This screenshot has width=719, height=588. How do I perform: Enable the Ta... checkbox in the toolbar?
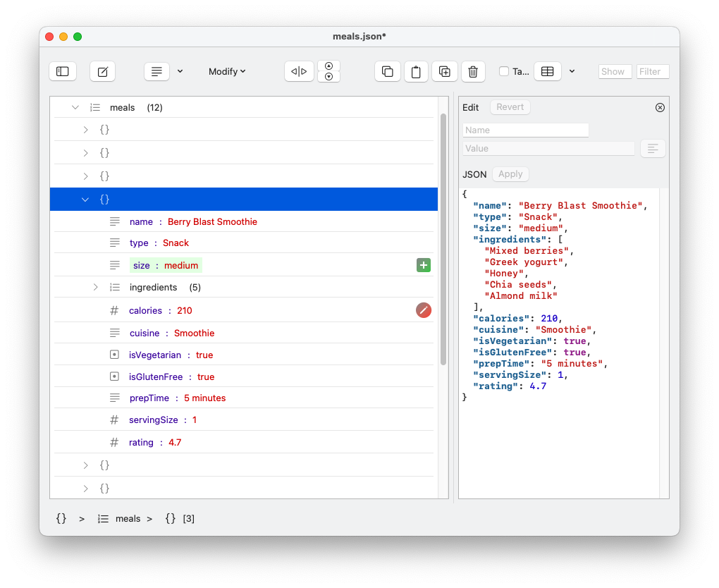(x=505, y=71)
